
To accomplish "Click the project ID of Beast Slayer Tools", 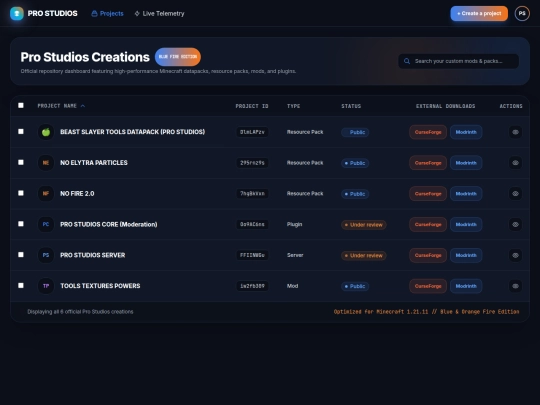I will tap(252, 132).
